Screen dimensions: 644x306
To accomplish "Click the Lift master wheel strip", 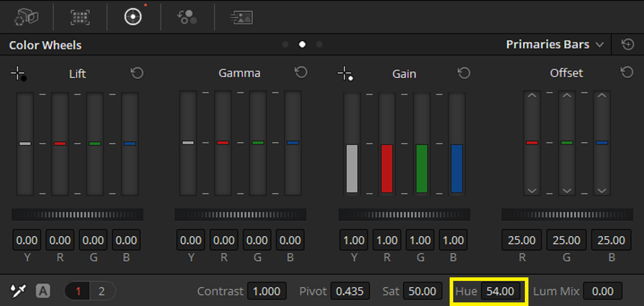I will click(x=77, y=215).
